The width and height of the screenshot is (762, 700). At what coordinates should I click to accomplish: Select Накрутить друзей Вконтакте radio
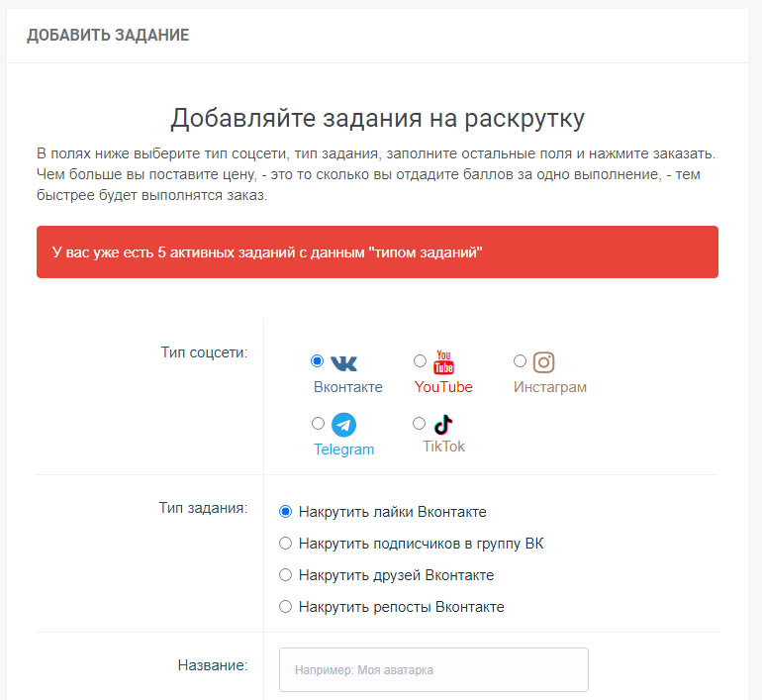click(286, 575)
